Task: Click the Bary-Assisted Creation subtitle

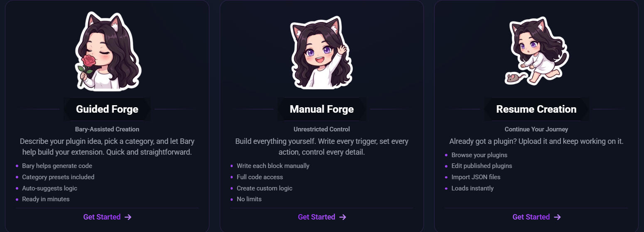Action: pyautogui.click(x=107, y=129)
